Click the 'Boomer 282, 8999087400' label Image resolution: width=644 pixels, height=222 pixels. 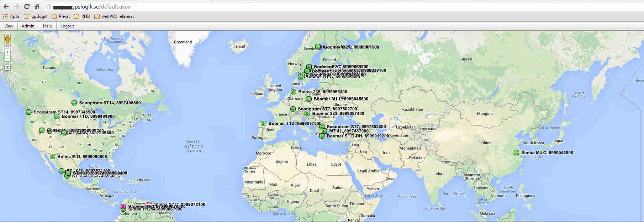pos(338,114)
